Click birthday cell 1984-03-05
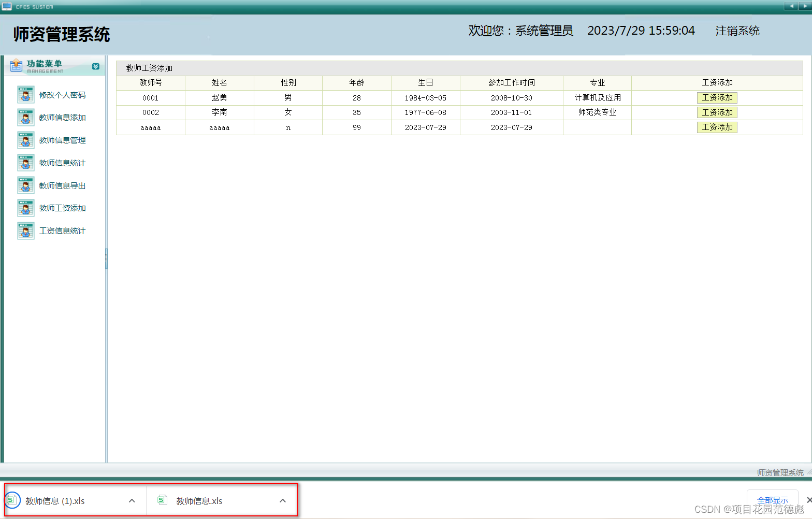 [426, 98]
